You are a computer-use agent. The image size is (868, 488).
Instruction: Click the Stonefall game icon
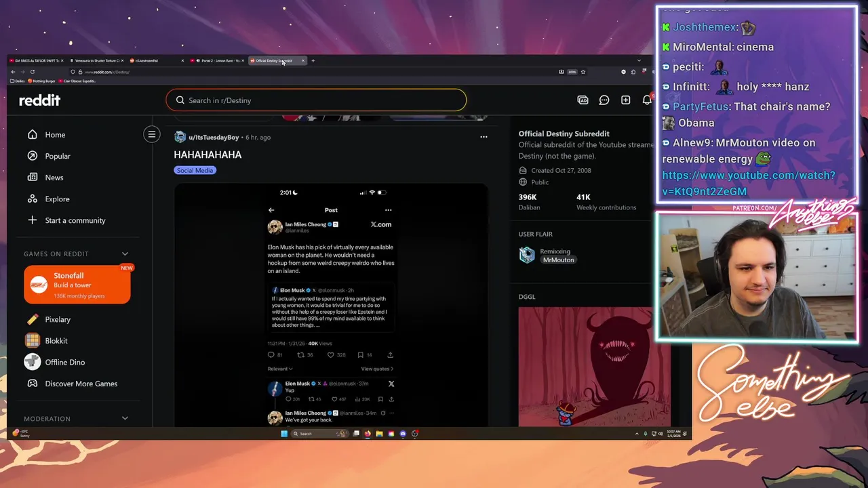(39, 285)
